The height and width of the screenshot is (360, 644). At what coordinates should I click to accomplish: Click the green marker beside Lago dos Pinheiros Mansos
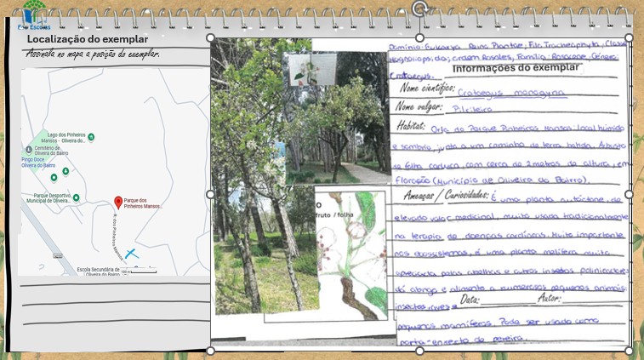pos(91,137)
